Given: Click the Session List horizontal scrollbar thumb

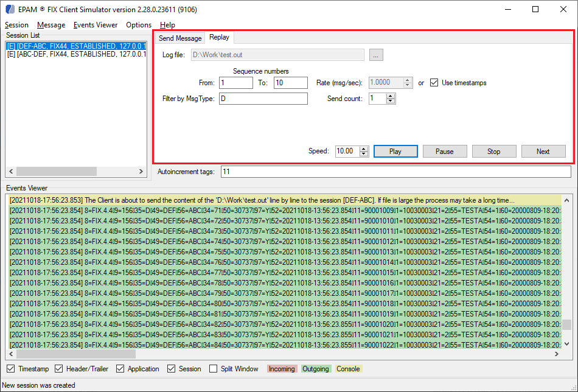Looking at the screenshot, I should (57, 172).
